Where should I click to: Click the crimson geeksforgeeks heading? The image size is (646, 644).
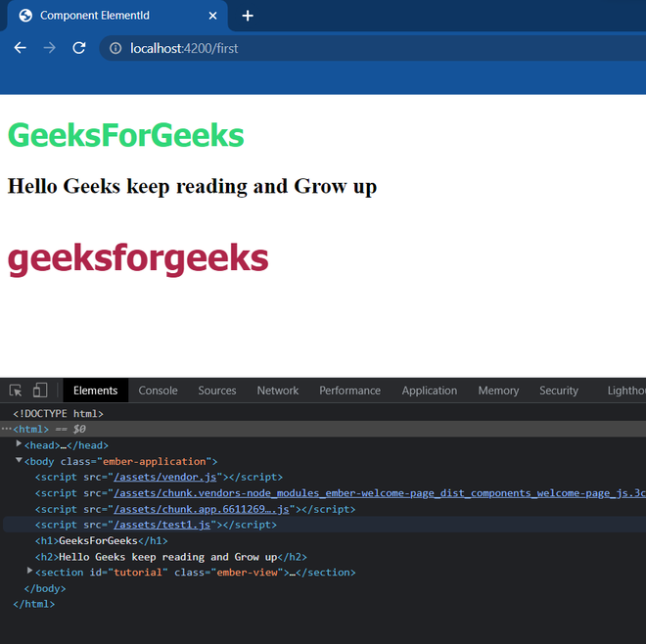[138, 258]
